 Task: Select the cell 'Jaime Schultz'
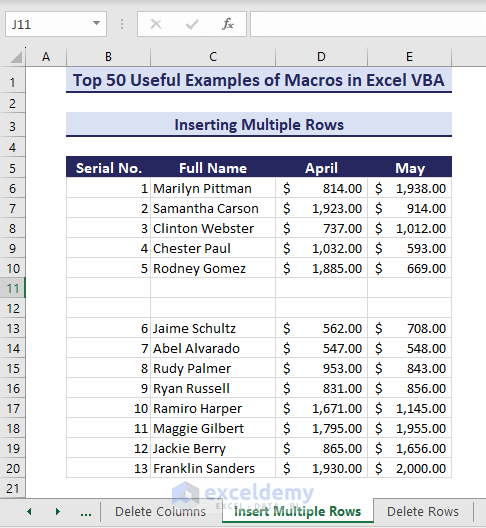click(213, 328)
